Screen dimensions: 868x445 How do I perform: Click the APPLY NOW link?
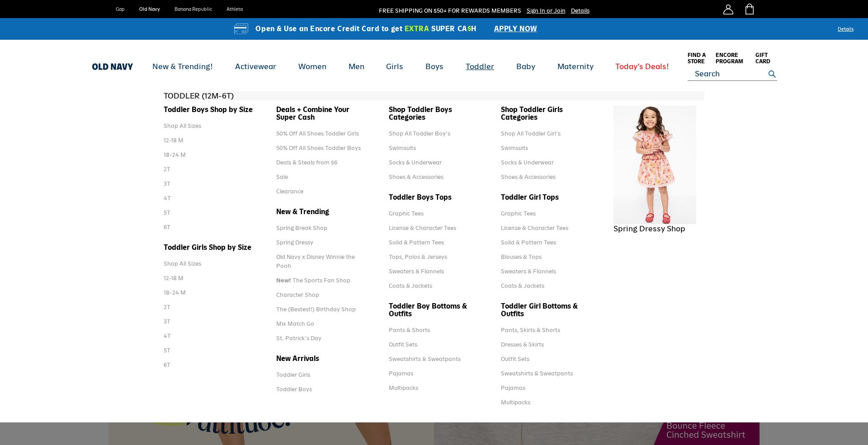515,28
